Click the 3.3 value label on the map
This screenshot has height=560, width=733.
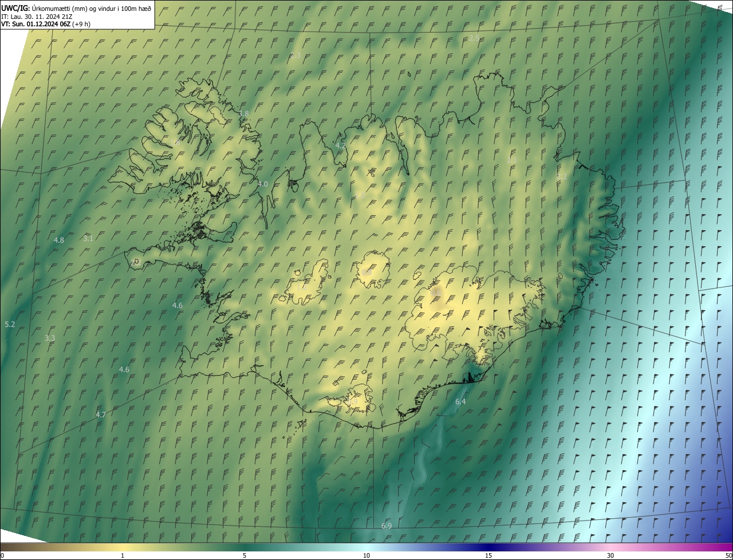[x=50, y=338]
